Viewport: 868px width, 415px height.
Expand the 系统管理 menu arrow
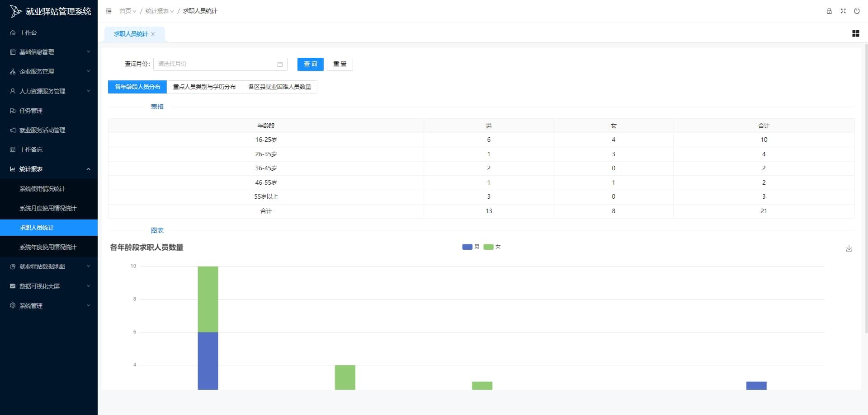coord(89,306)
